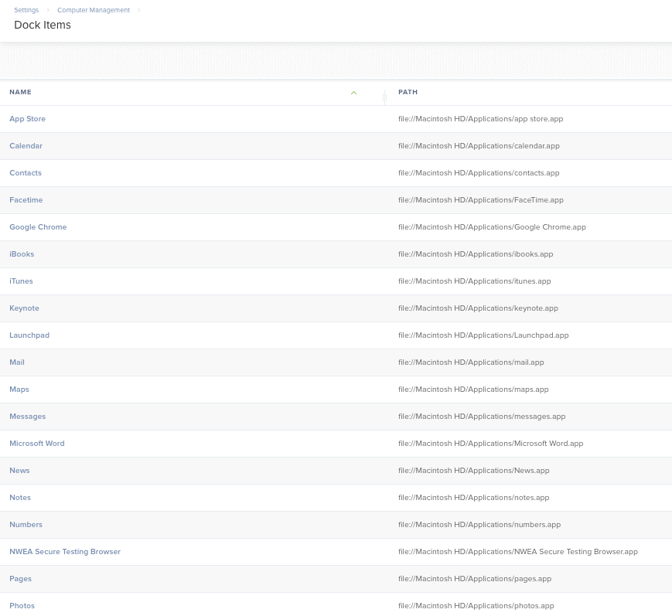The height and width of the screenshot is (616, 672).
Task: Sort by the NAME column header
Action: [x=20, y=92]
